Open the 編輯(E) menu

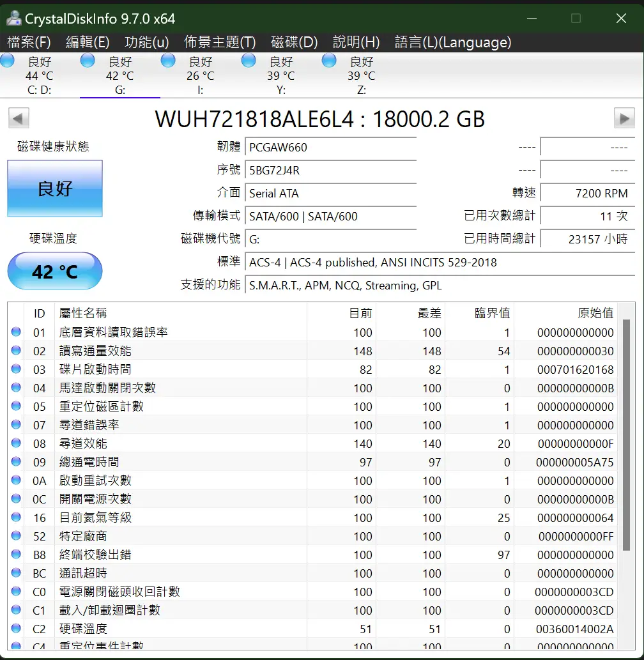pos(88,42)
